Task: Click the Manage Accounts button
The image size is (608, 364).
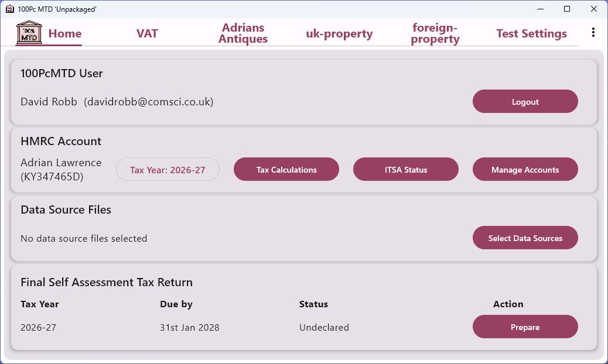Action: [525, 170]
